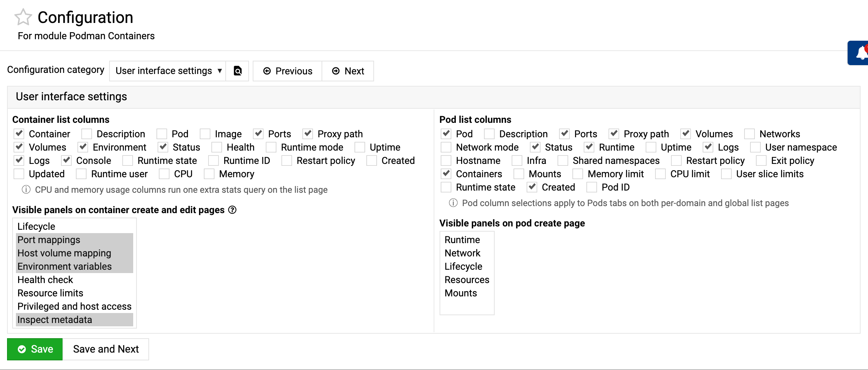Uncheck the Console column checkbox

67,161
